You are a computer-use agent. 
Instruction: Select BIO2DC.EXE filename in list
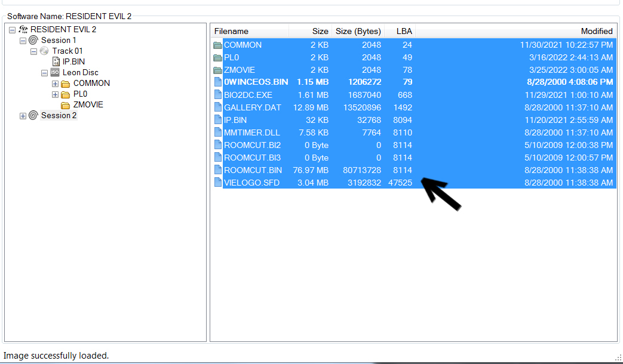tap(248, 95)
